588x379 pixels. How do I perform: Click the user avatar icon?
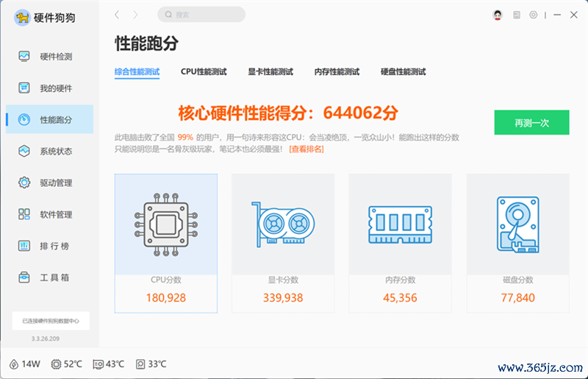point(498,15)
